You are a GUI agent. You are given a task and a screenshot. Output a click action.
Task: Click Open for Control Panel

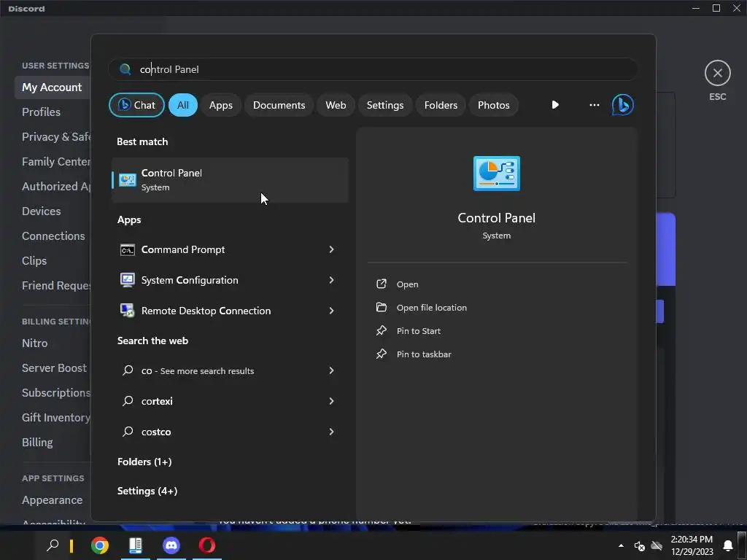click(407, 284)
